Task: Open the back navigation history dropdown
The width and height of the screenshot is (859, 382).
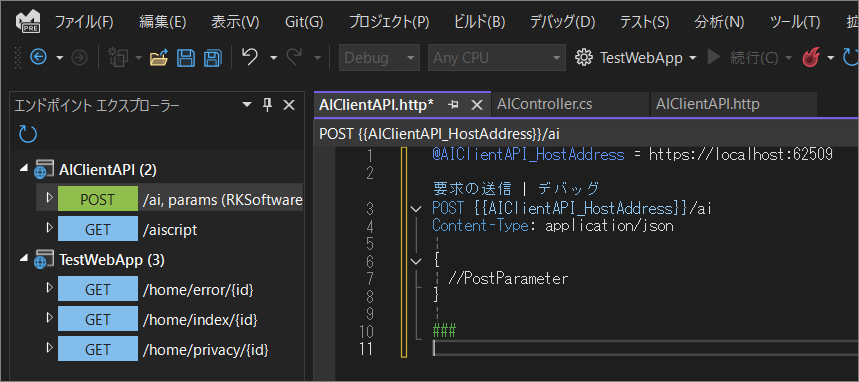Action: point(60,58)
